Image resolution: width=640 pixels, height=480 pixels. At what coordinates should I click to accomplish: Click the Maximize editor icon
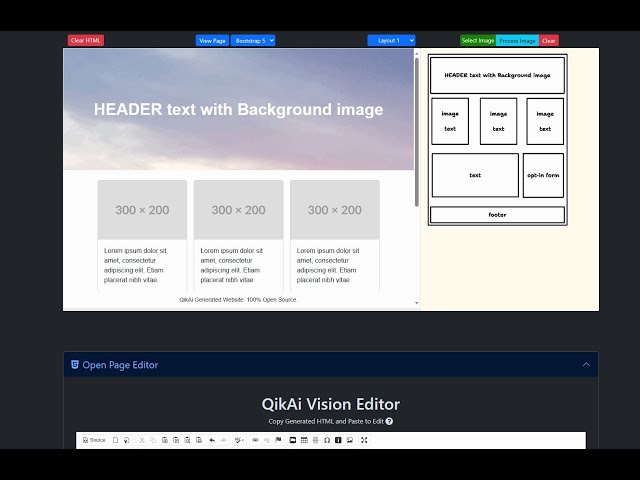point(364,440)
